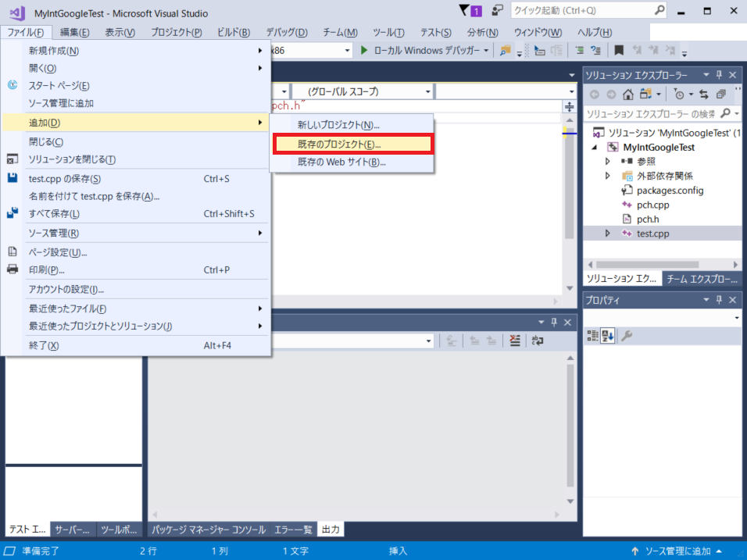Open the output source dropdown

tap(428, 341)
